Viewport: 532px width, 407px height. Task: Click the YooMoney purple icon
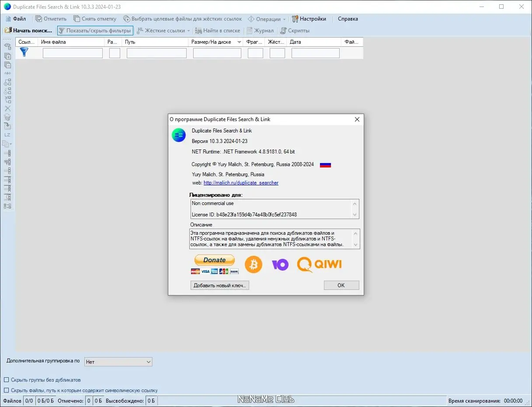click(280, 264)
